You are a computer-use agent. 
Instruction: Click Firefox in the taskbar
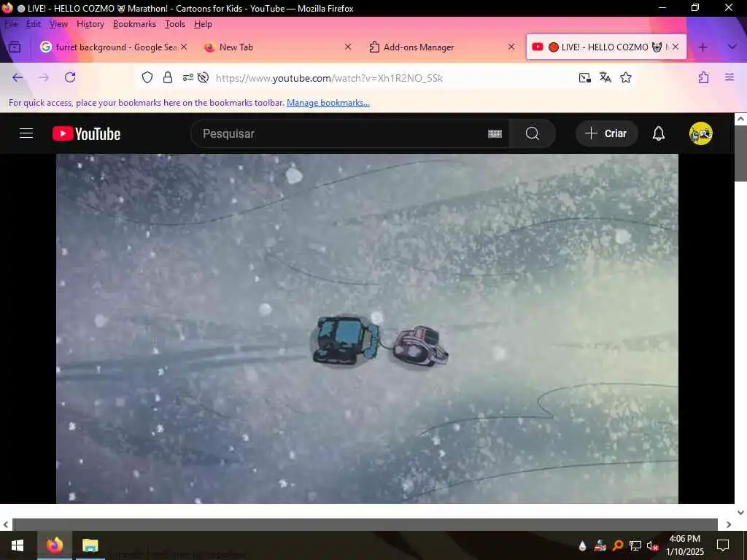[x=54, y=545]
